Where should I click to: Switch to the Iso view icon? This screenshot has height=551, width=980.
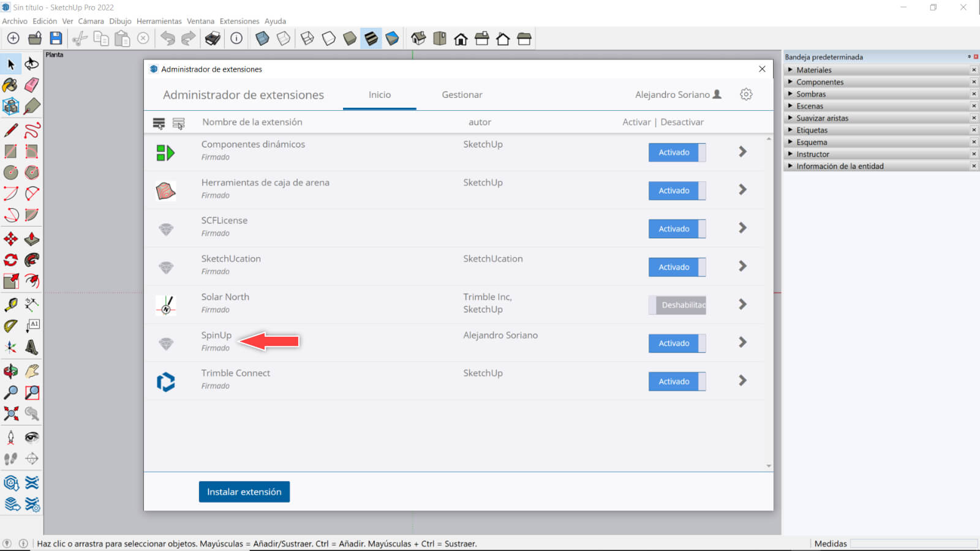click(418, 39)
